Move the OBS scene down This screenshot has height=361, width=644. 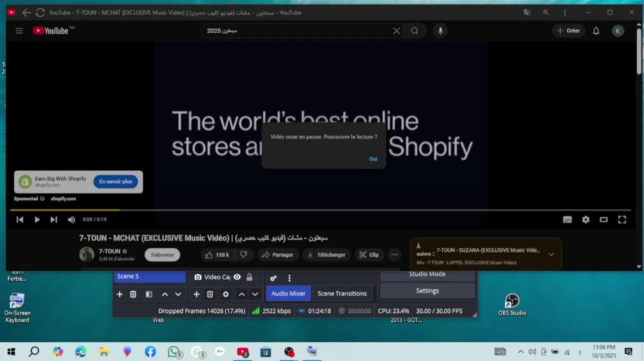[178, 294]
